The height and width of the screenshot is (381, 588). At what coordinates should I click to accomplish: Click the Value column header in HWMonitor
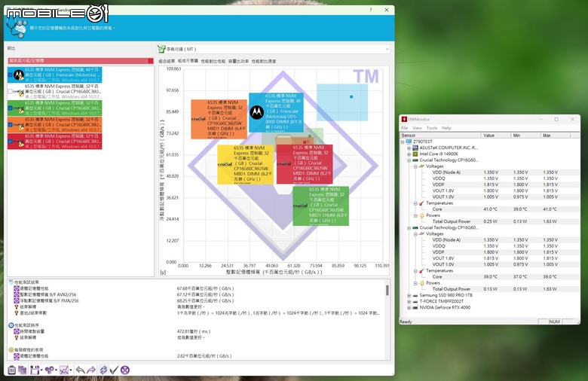click(496, 136)
